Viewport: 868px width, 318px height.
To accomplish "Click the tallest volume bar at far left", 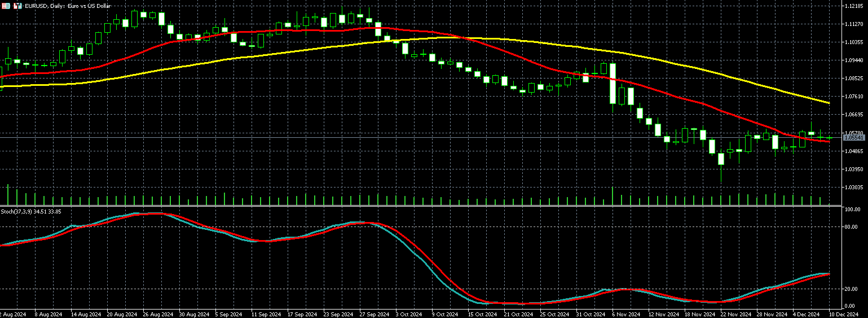I will (8, 194).
